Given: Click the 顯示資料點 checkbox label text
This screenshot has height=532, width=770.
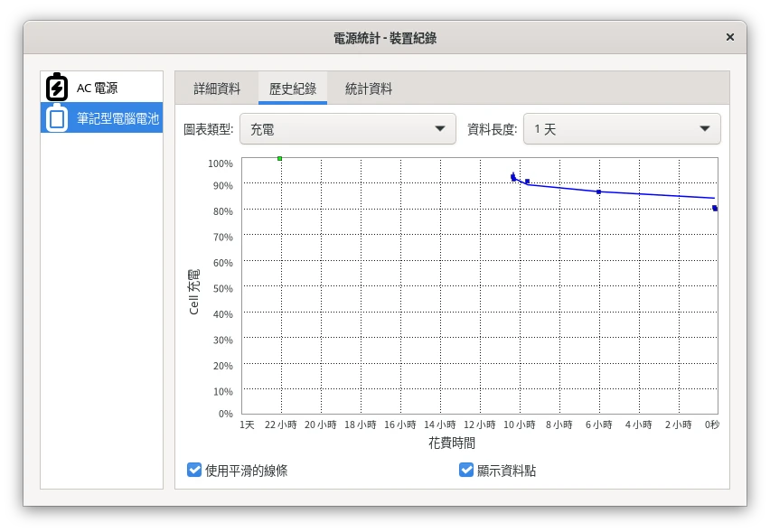Looking at the screenshot, I should click(506, 471).
